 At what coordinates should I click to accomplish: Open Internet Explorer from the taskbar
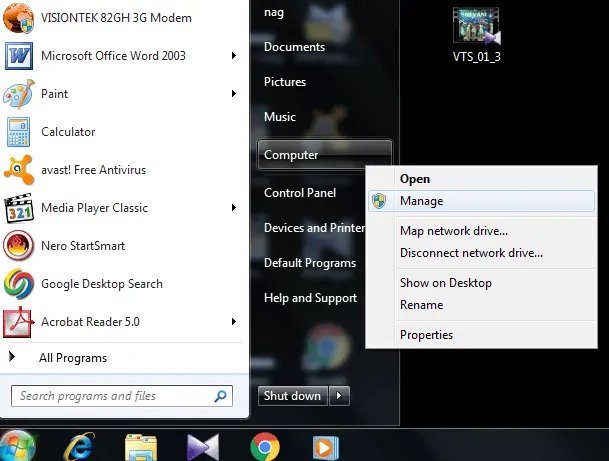(x=79, y=447)
